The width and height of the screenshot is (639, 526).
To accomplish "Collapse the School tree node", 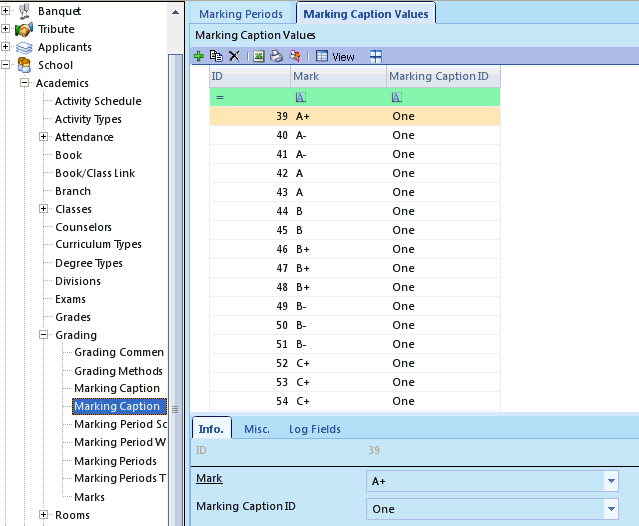I will coord(5,64).
